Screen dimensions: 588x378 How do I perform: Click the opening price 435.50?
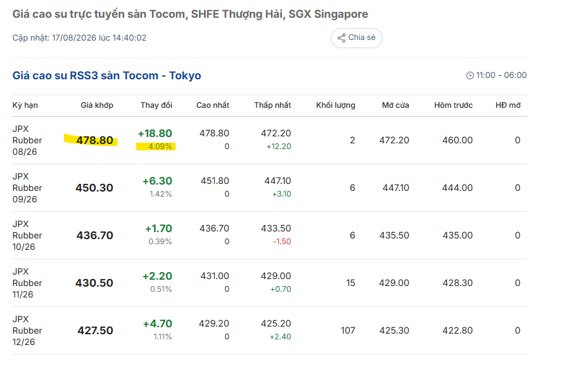pos(394,236)
